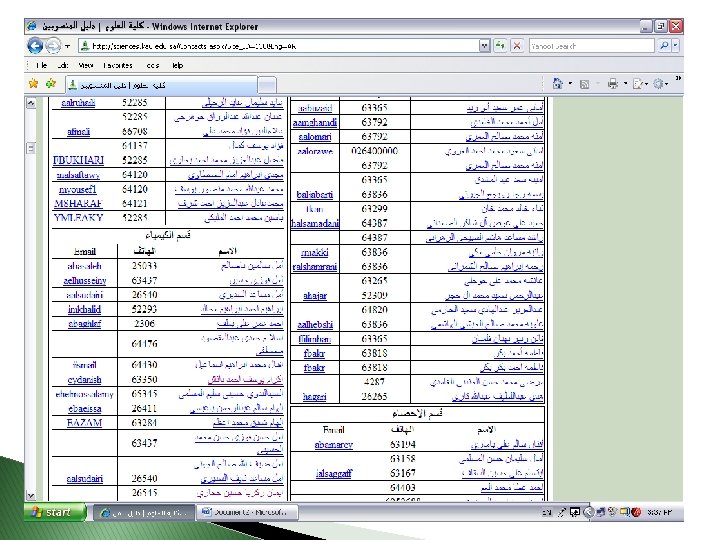The height and width of the screenshot is (540, 720).
Task: Click the address bar URL field
Action: [x=278, y=46]
